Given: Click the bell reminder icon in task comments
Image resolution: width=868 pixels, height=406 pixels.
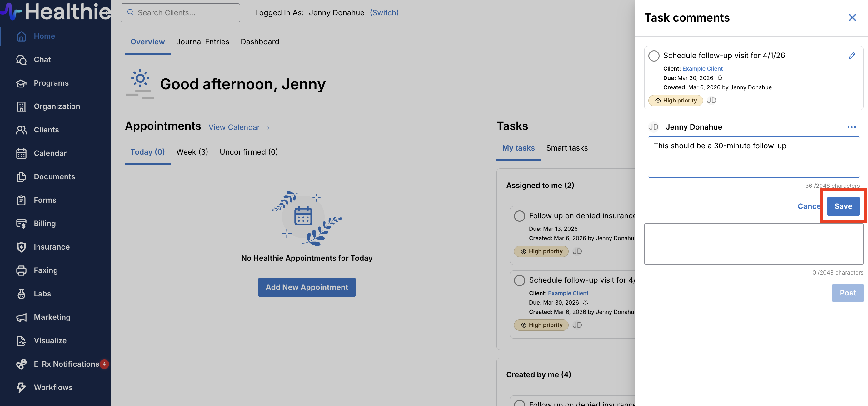Looking at the screenshot, I should 720,78.
